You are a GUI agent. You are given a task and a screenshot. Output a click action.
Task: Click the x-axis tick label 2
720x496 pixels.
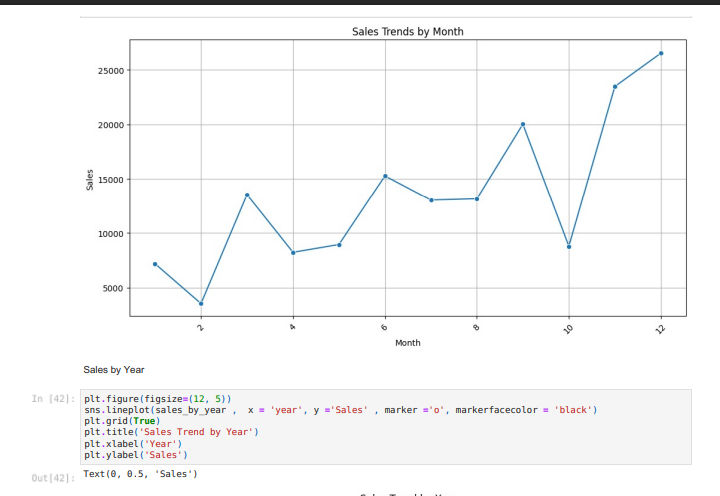[201, 327]
